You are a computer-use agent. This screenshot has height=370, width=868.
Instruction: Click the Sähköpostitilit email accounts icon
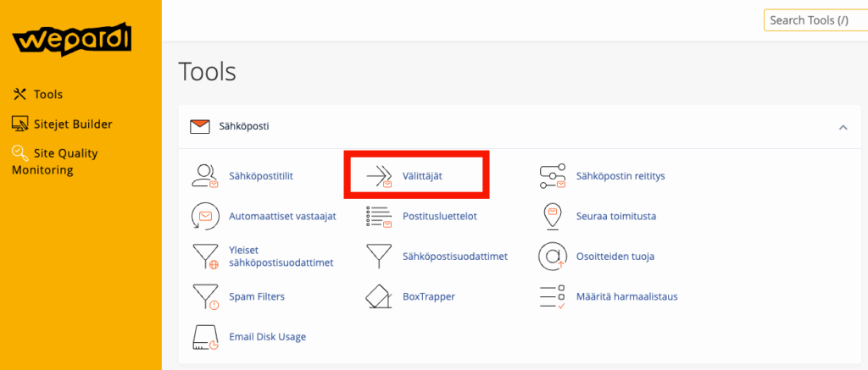(x=205, y=176)
